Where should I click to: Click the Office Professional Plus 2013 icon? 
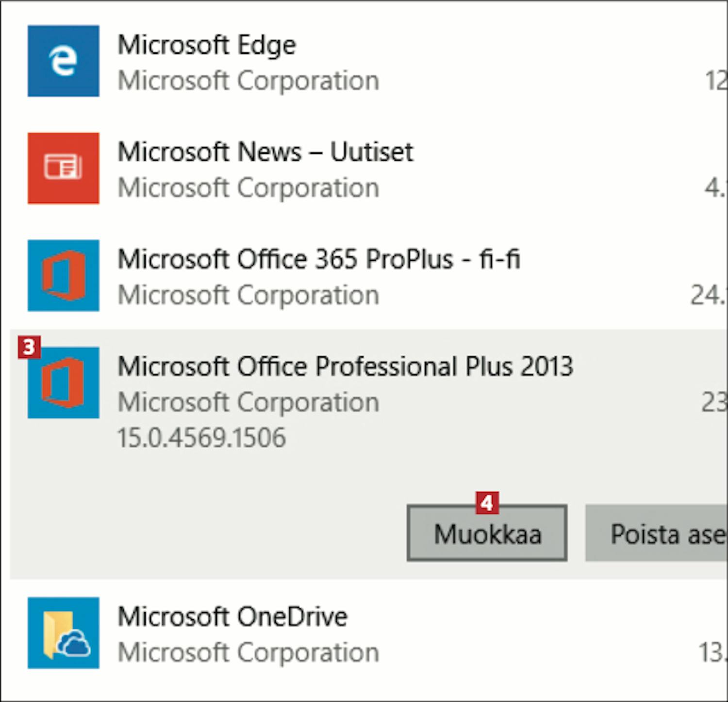[x=64, y=383]
